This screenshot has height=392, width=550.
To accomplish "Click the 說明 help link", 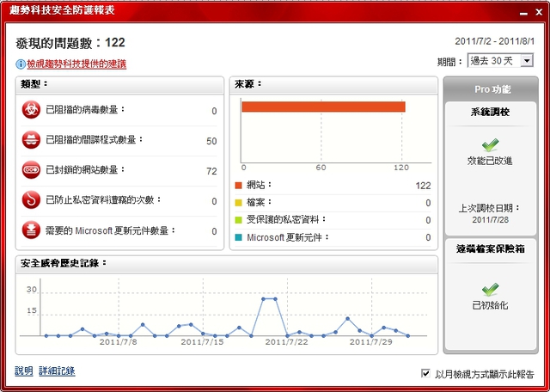I will tap(24, 371).
